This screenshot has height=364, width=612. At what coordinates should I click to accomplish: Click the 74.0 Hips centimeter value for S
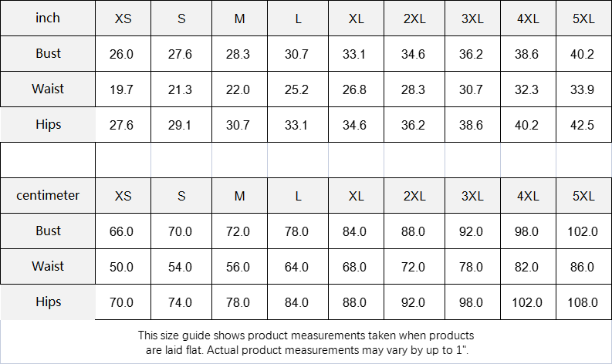tap(181, 303)
